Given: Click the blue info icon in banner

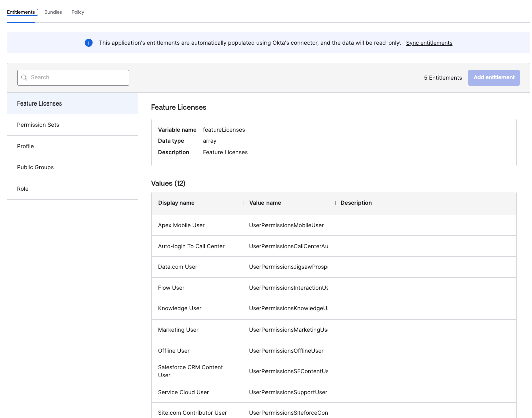Looking at the screenshot, I should coord(89,43).
